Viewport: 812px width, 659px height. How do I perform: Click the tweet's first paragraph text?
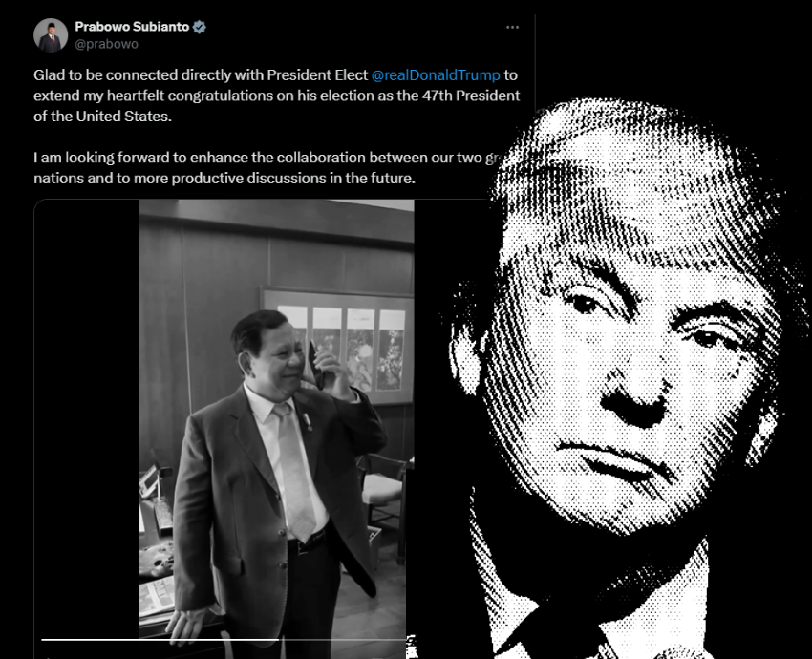(276, 96)
